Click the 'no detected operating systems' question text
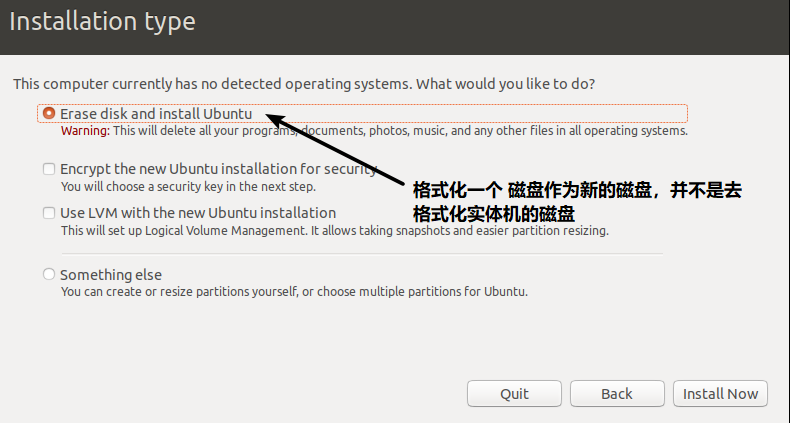Viewport: 790px width, 423px height. 304,84
